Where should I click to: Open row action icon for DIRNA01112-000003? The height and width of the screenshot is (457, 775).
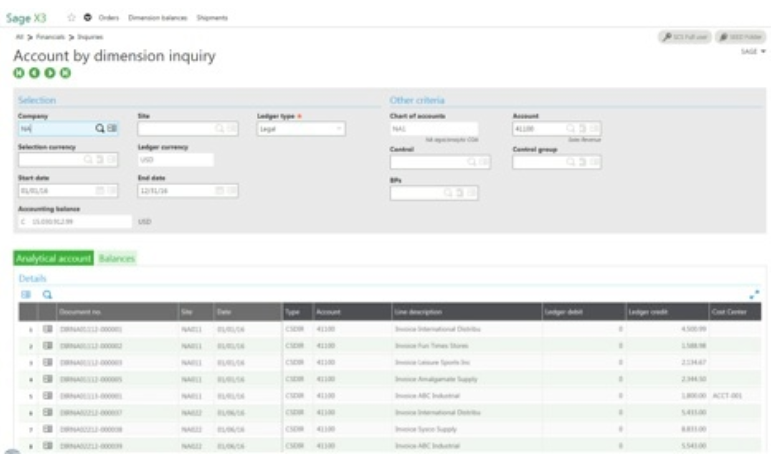point(47,362)
